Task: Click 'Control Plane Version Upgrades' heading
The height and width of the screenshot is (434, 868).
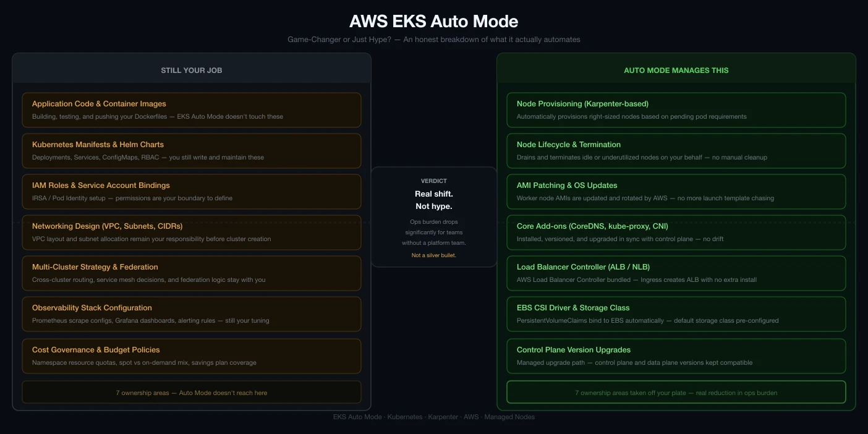Action: [x=574, y=350]
